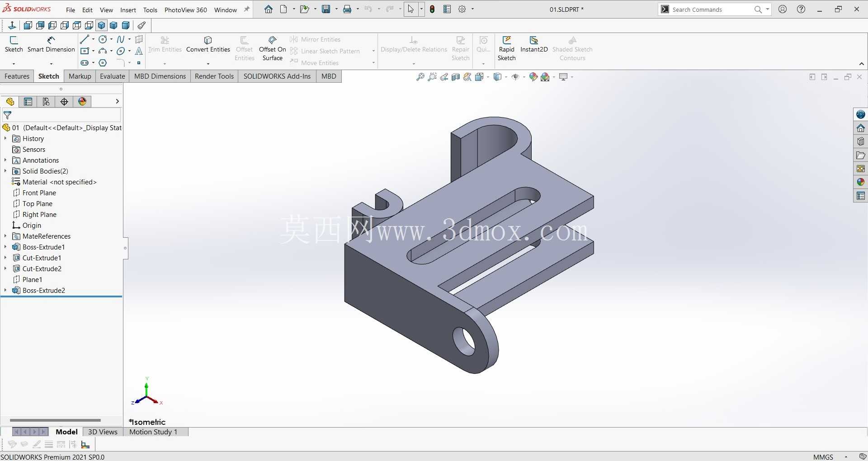Select the Spline sketch tool
This screenshot has width=868, height=461.
(121, 39)
